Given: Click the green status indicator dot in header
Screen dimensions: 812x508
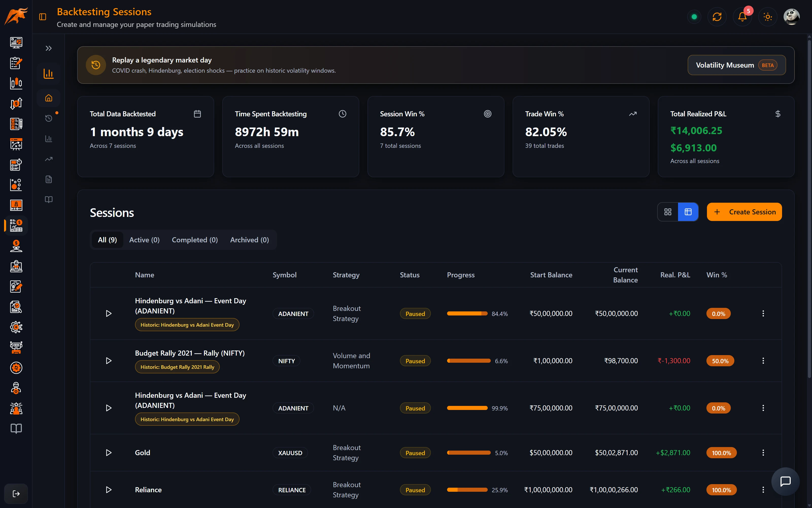Looking at the screenshot, I should 694,17.
